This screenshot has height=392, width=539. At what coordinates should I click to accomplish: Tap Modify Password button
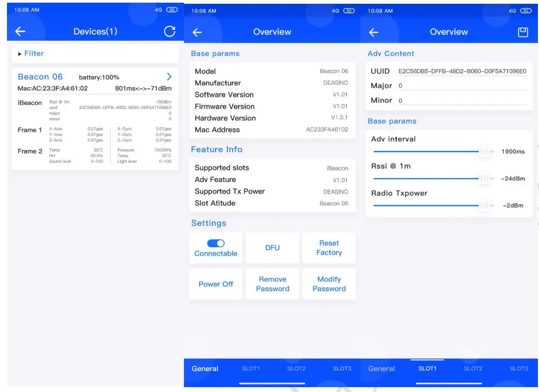(x=329, y=284)
